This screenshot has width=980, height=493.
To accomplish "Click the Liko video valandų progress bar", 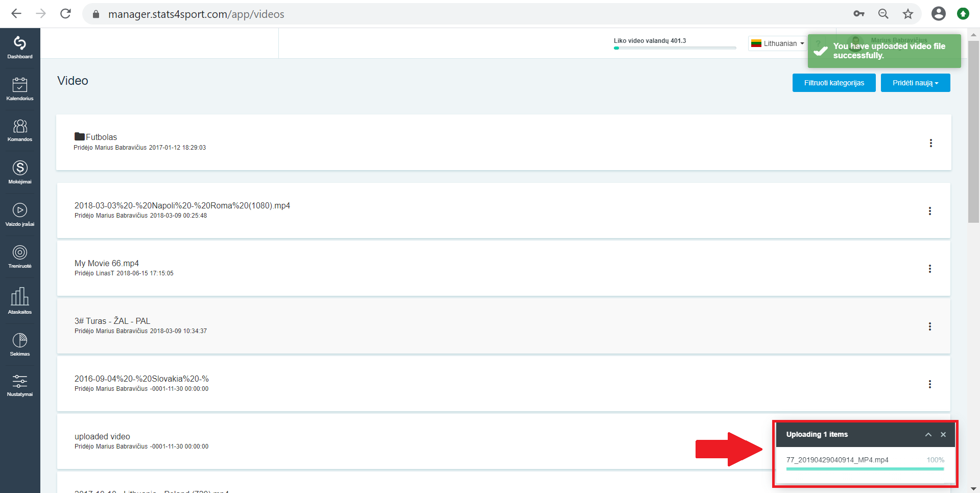I will pyautogui.click(x=675, y=48).
